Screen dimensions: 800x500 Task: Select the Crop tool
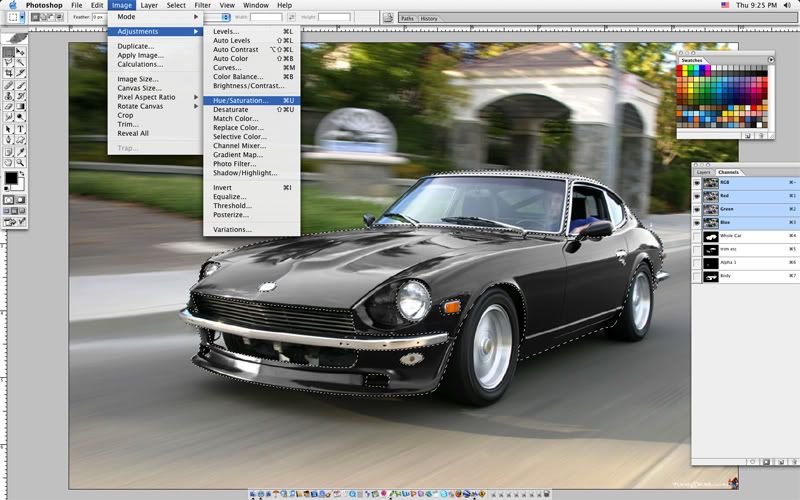pos(9,73)
